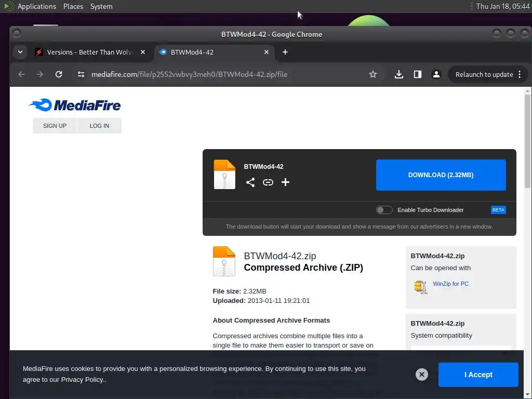Open the System menu

coord(101,6)
